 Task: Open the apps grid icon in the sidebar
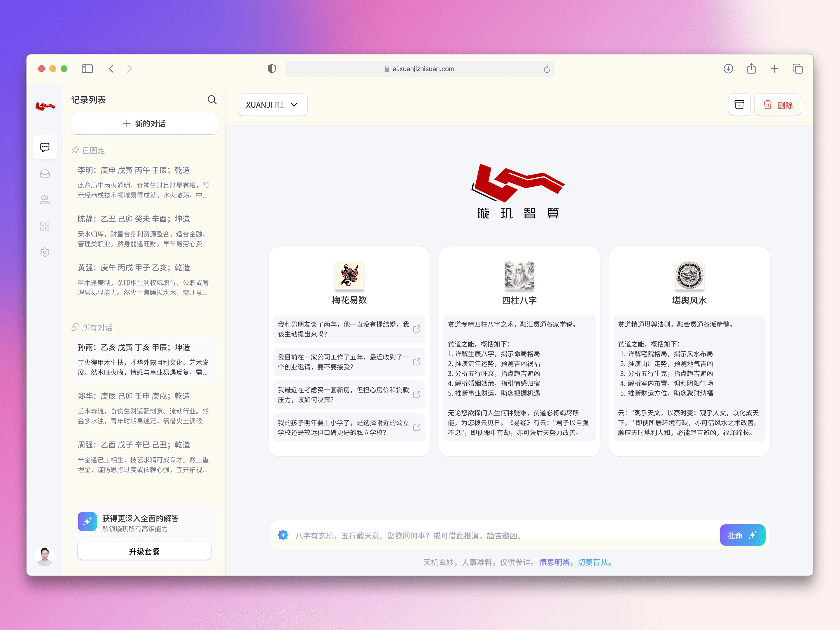[x=45, y=226]
